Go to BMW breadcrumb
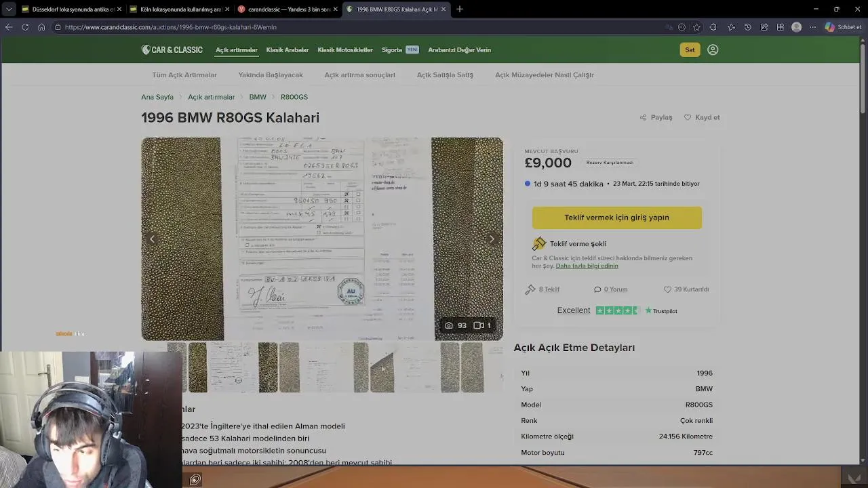 click(258, 97)
